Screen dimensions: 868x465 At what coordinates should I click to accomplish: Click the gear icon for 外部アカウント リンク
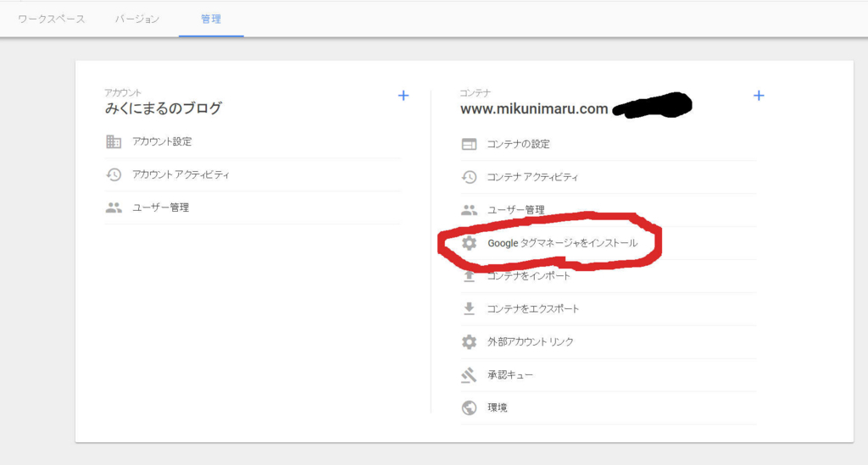click(469, 341)
